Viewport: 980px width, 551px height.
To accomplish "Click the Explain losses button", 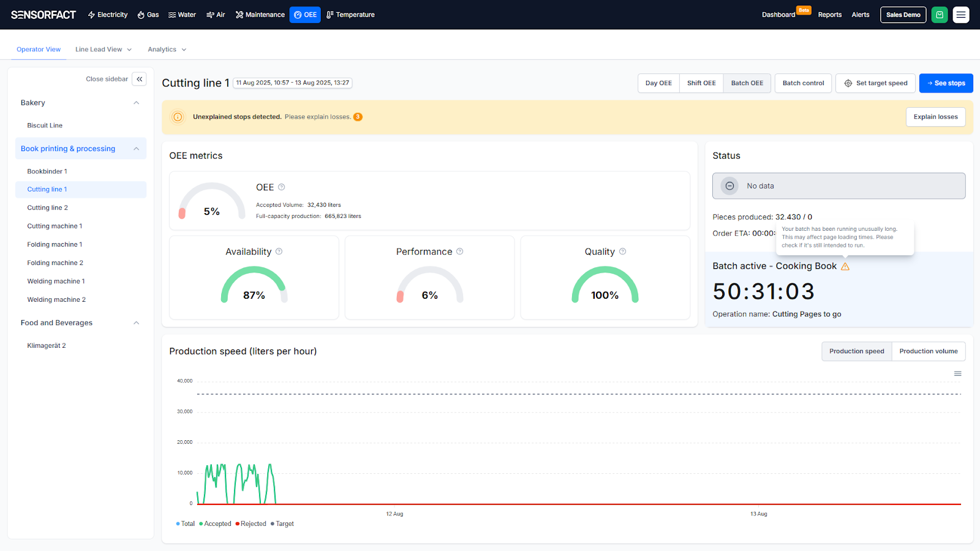I will pyautogui.click(x=935, y=117).
